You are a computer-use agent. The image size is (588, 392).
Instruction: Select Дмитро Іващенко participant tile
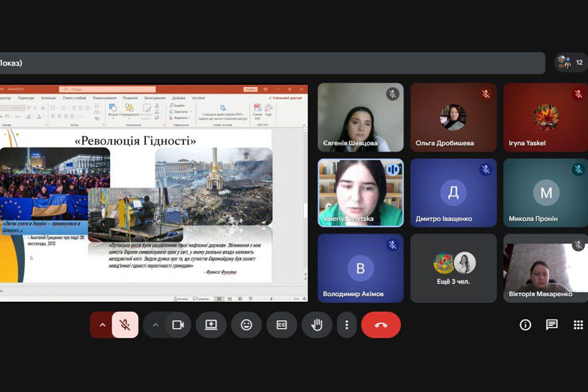(453, 193)
